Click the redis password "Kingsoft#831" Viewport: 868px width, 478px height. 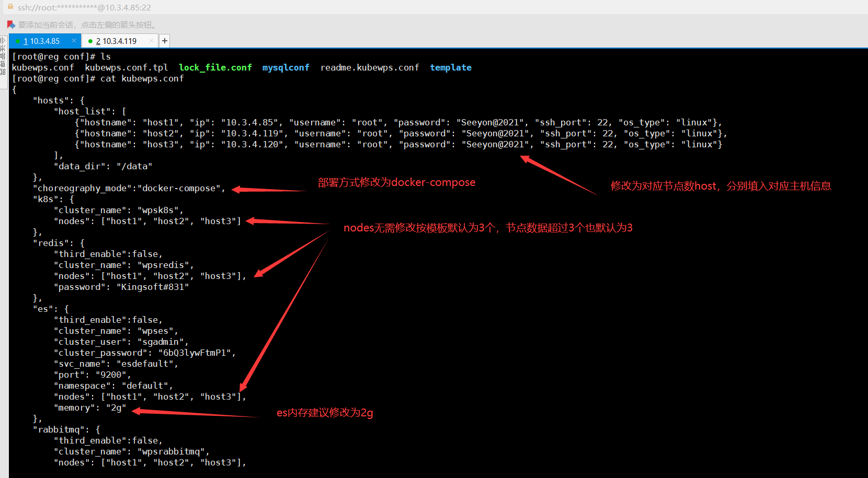[x=153, y=287]
